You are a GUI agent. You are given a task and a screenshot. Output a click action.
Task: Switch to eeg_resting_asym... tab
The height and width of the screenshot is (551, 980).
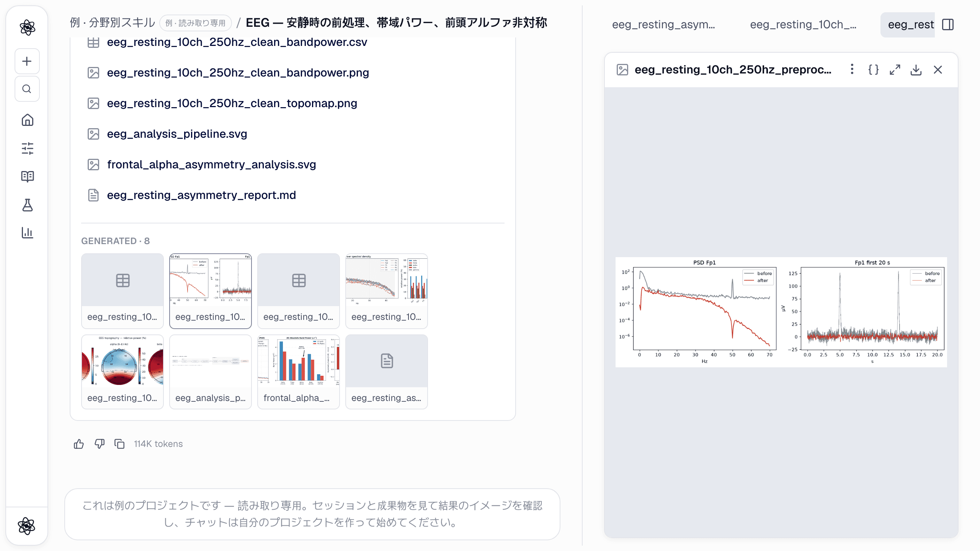663,24
